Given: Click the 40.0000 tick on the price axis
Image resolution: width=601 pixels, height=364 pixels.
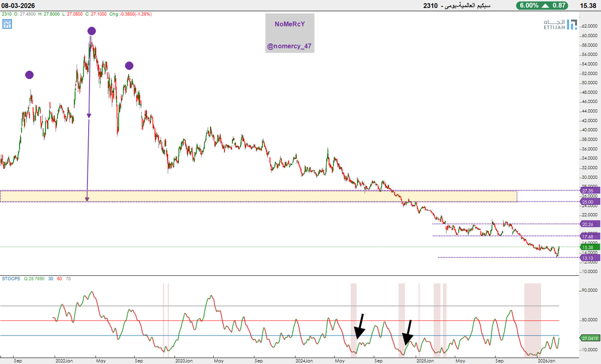Looking at the screenshot, I should (589, 130).
